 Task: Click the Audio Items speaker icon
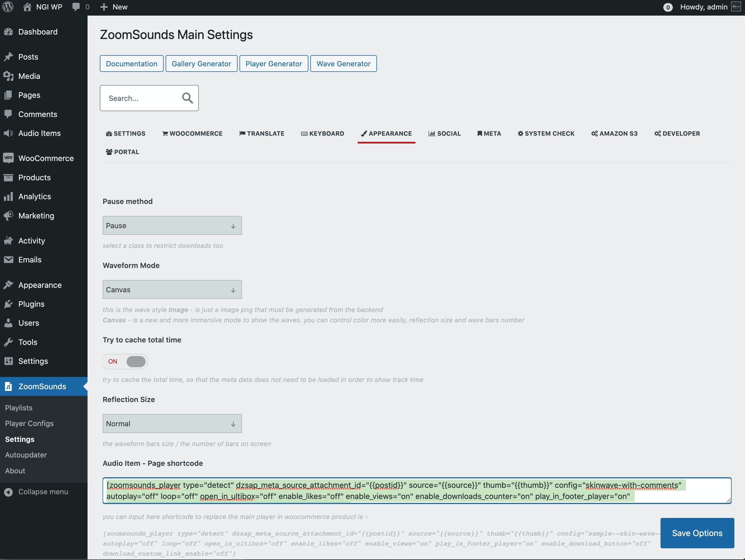[8, 133]
